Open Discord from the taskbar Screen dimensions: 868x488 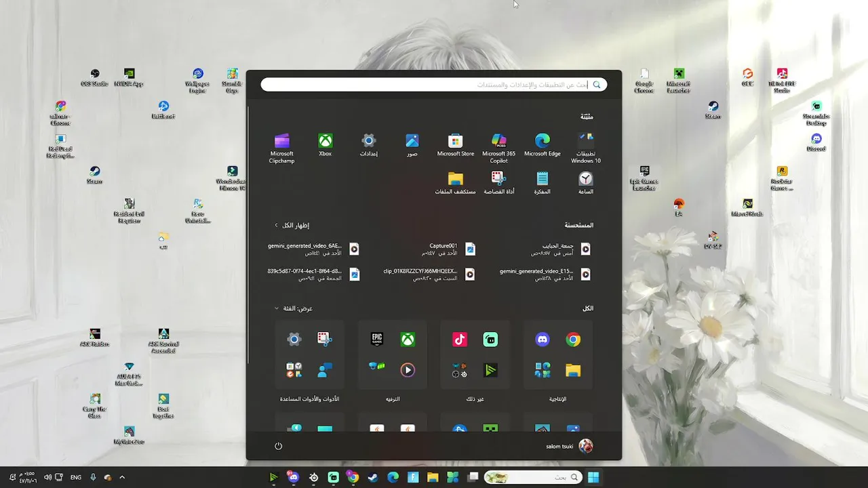294,477
